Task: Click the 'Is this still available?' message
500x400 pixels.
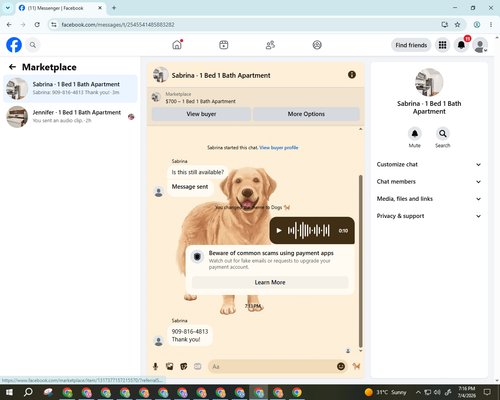Action: point(198,172)
